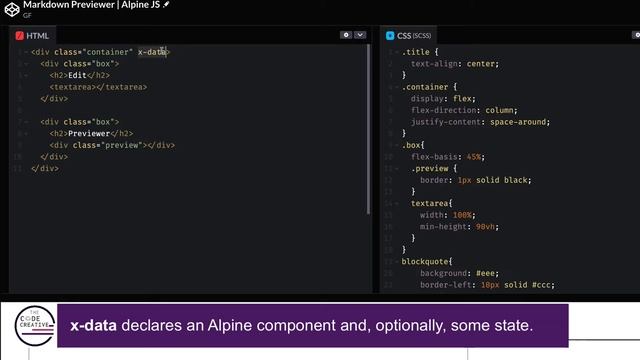Click .container selector in CSS
The image size is (640, 360).
425,87
